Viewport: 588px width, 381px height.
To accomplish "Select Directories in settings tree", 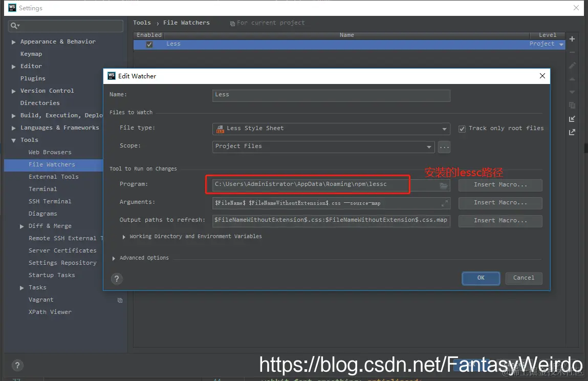I will (x=40, y=103).
